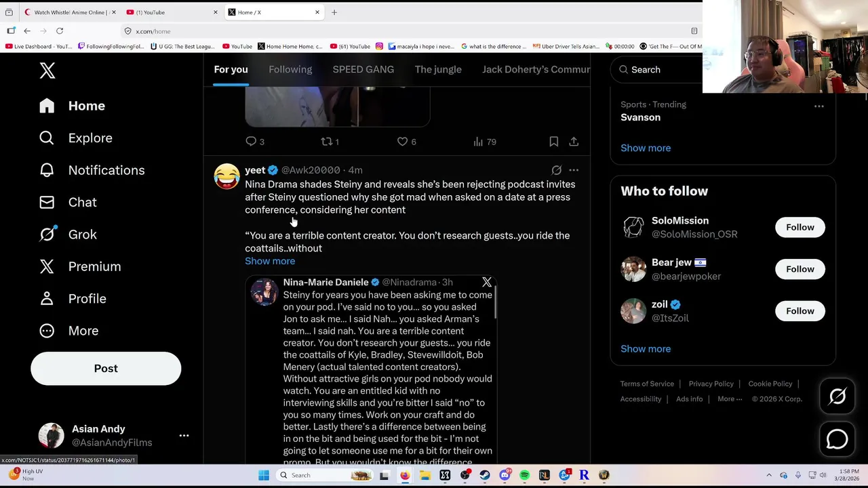The image size is (868, 488).
Task: Switch to the Following tab
Action: (x=290, y=69)
